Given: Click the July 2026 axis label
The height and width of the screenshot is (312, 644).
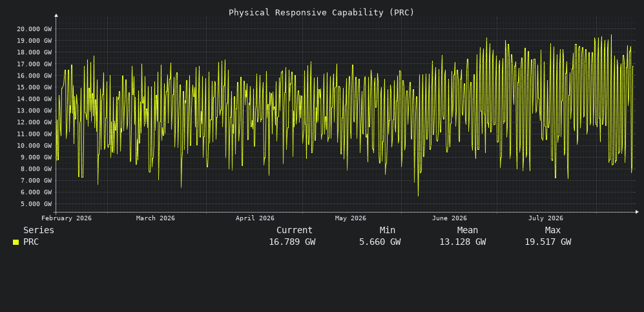Looking at the screenshot, I should [x=545, y=218].
